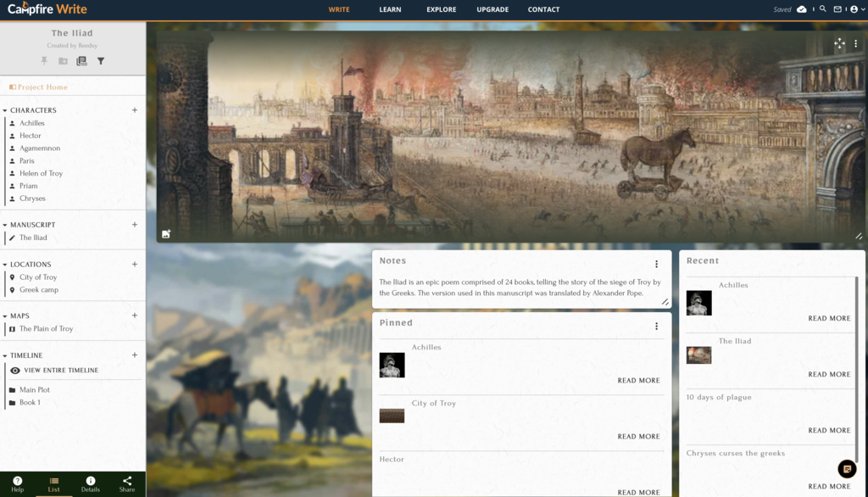Image resolution: width=868 pixels, height=497 pixels.
Task: Open Help in bottom bar
Action: [x=18, y=484]
